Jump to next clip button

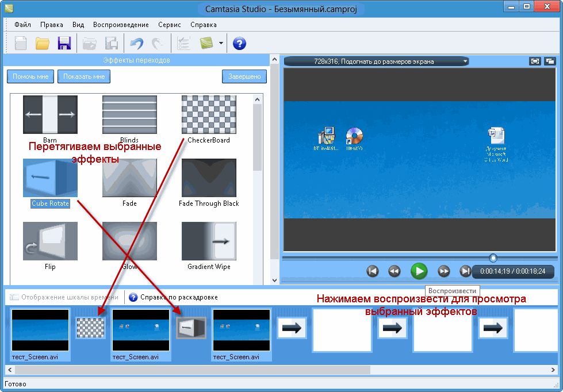tap(465, 271)
